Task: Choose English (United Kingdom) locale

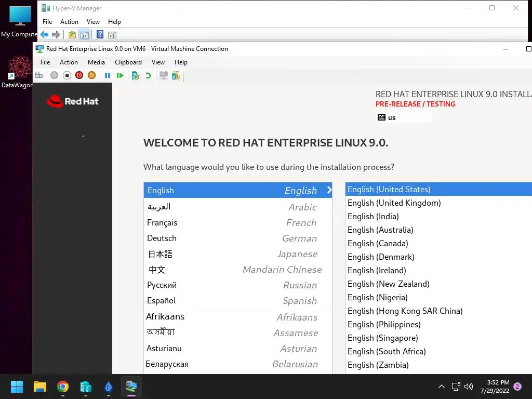Action: [x=438, y=203]
